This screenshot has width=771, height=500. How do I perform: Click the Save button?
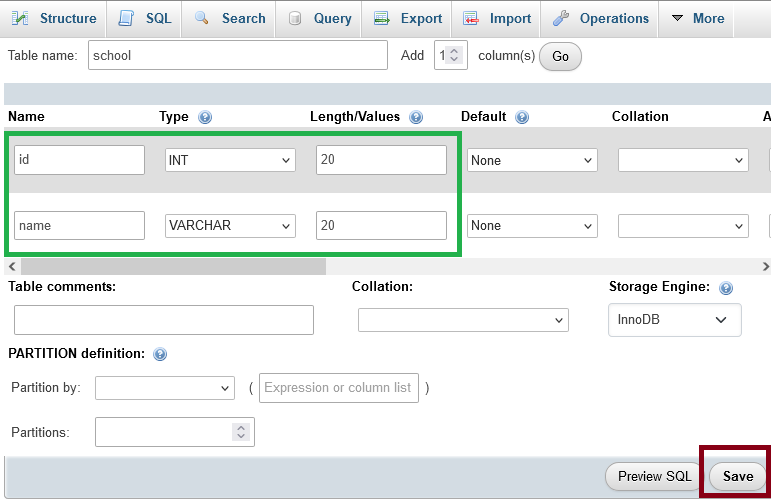[x=738, y=476]
